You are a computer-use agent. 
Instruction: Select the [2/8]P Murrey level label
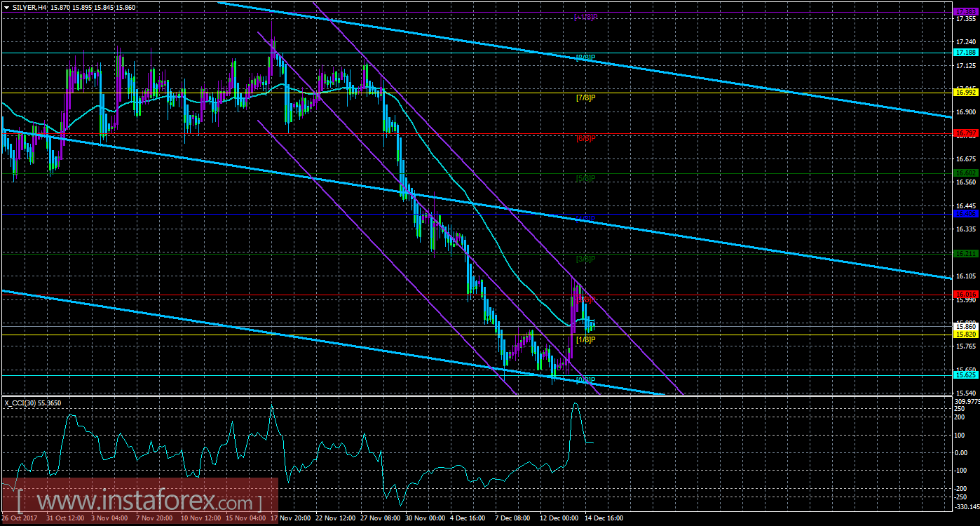(x=585, y=299)
